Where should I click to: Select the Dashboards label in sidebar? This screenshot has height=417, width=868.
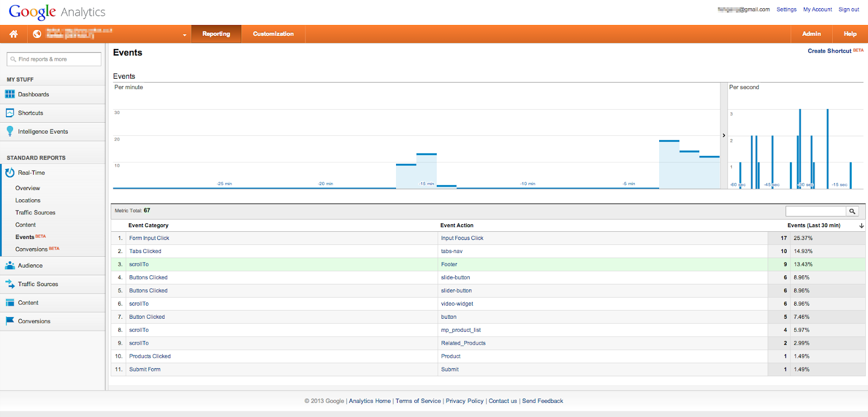tap(34, 94)
